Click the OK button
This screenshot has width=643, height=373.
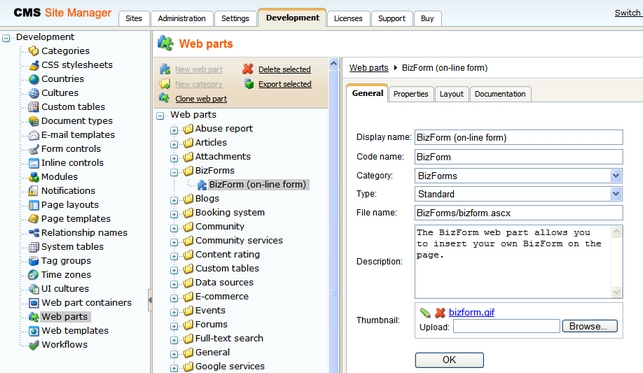pyautogui.click(x=449, y=360)
